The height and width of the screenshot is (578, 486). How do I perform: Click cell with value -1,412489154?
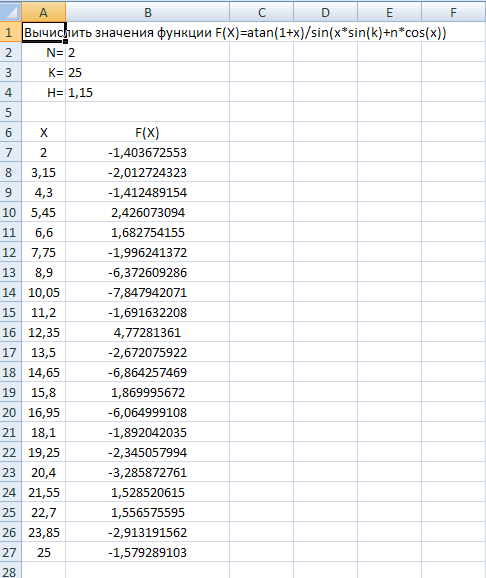pyautogui.click(x=147, y=192)
